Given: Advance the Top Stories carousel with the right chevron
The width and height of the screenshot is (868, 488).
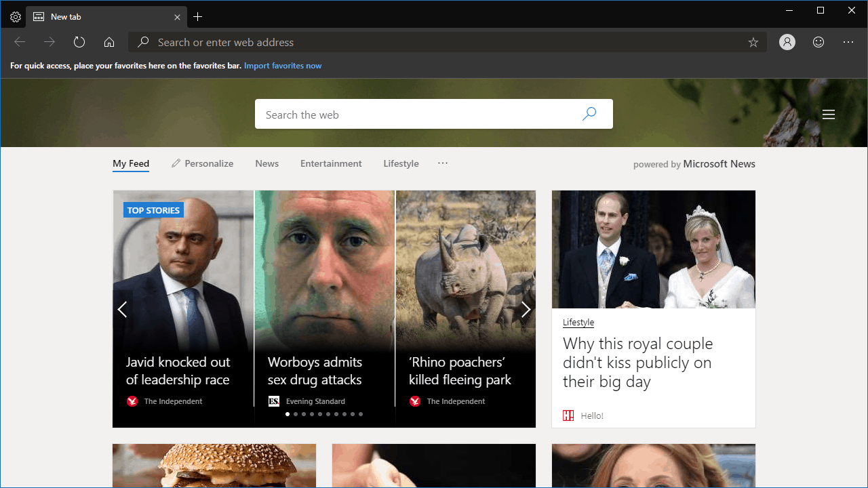Looking at the screenshot, I should [x=526, y=309].
